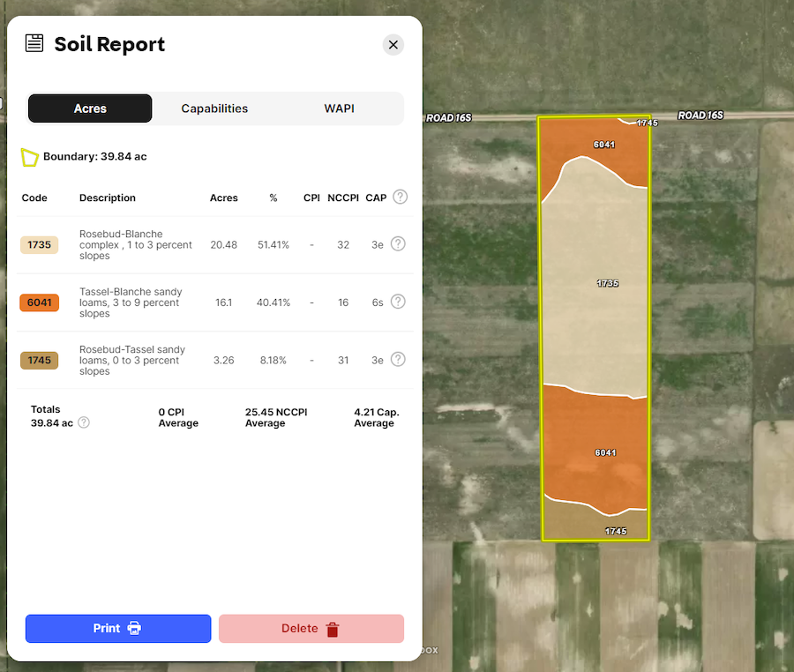Select the Acres tab
794x672 pixels.
point(90,108)
